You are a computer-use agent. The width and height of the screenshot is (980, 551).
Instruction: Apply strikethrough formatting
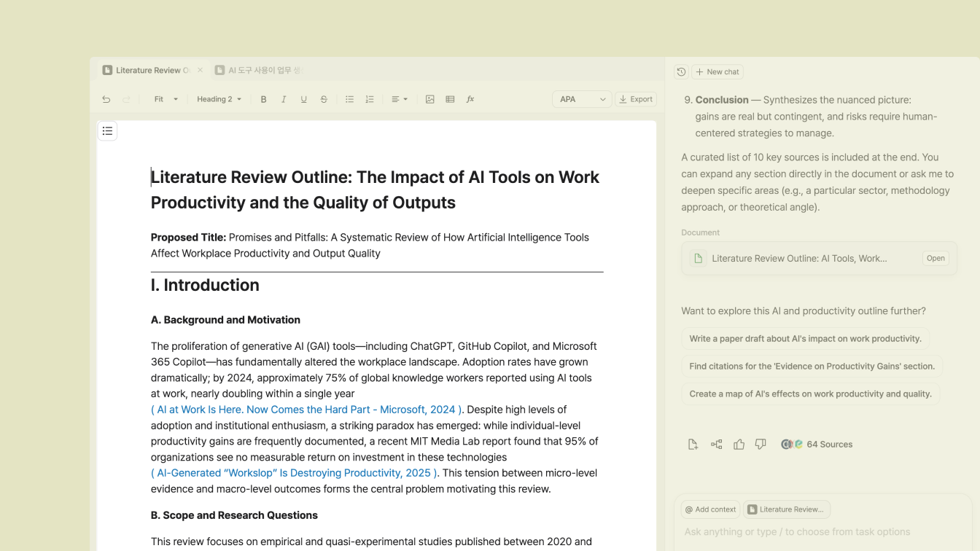(324, 98)
